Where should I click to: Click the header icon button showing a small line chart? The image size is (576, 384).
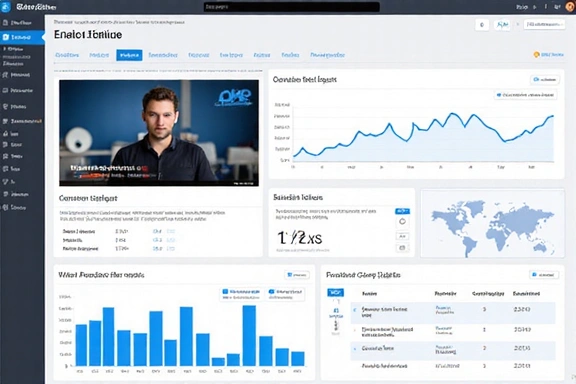point(502,25)
